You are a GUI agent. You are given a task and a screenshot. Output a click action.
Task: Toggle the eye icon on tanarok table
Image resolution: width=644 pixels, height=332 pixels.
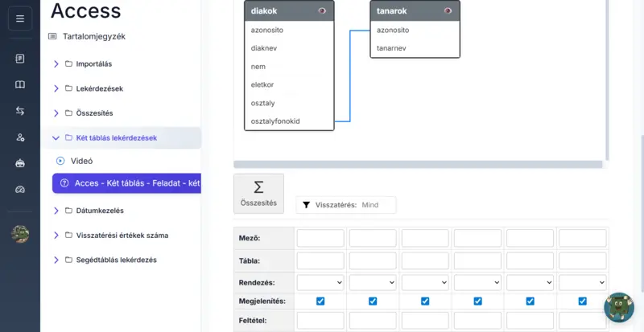(x=448, y=10)
